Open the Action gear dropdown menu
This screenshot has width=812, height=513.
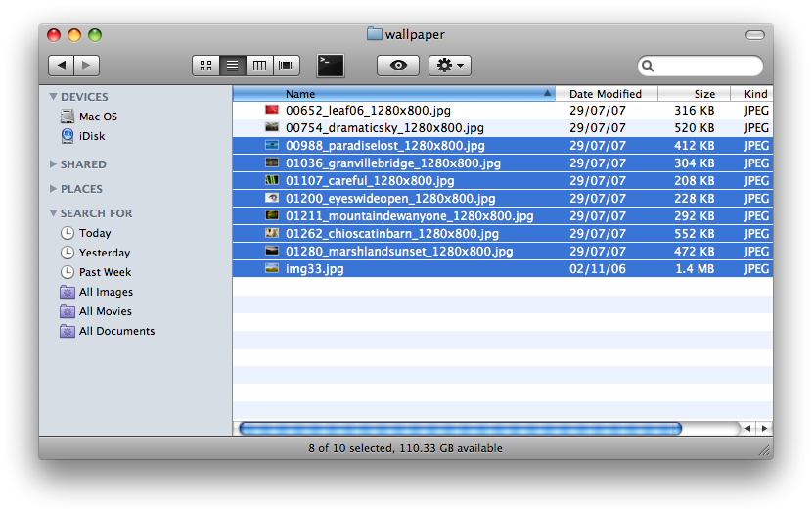coord(449,66)
